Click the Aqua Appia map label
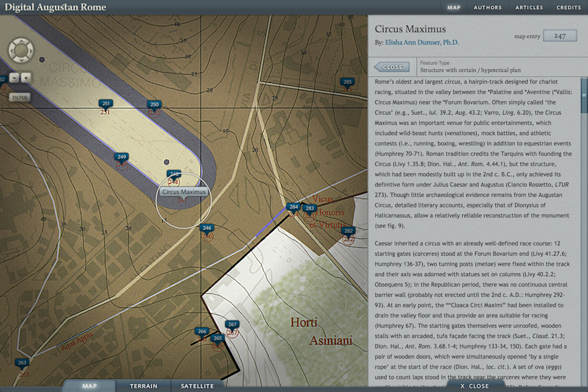The image size is (588, 392). pyautogui.click(x=77, y=341)
